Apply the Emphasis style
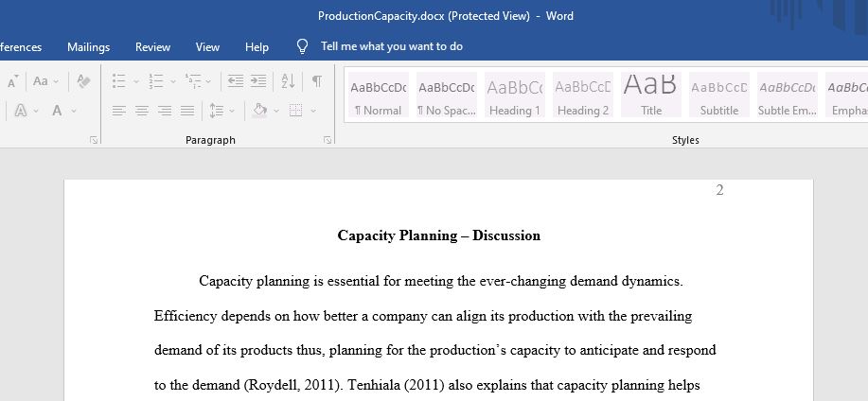 click(847, 95)
